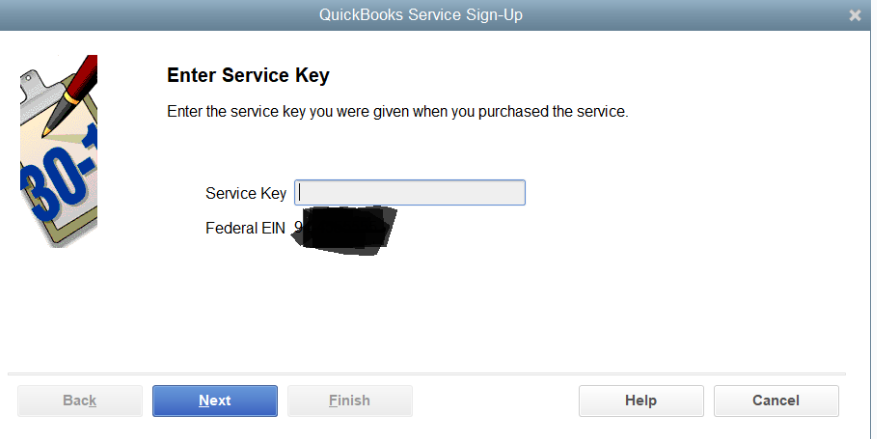
Task: Click the visible first digit of the EIN
Action: [298, 228]
